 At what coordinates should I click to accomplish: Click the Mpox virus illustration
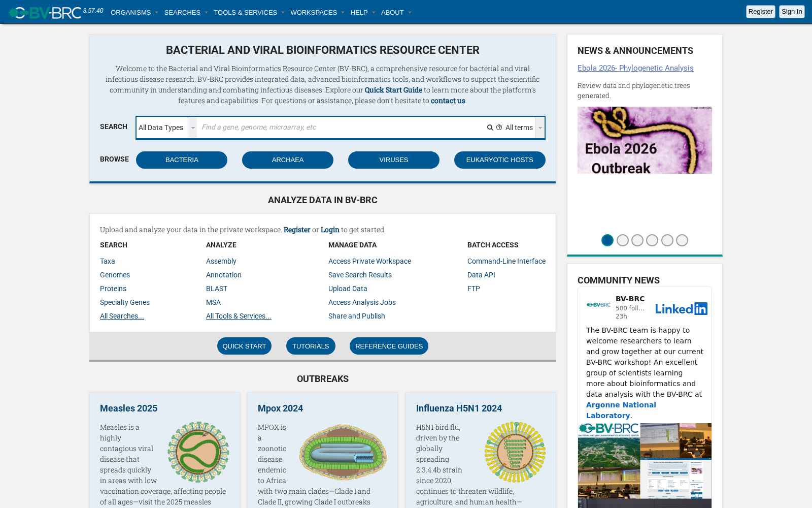[343, 452]
